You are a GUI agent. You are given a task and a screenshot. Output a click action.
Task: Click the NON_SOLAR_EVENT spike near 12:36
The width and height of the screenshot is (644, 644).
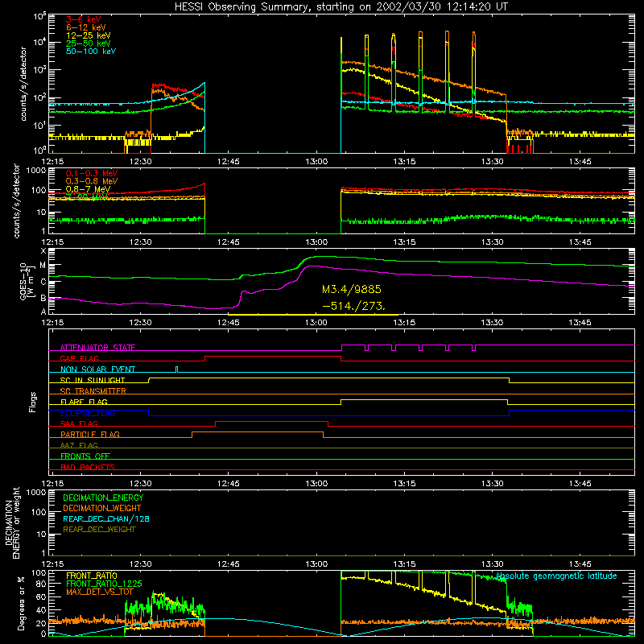(176, 369)
